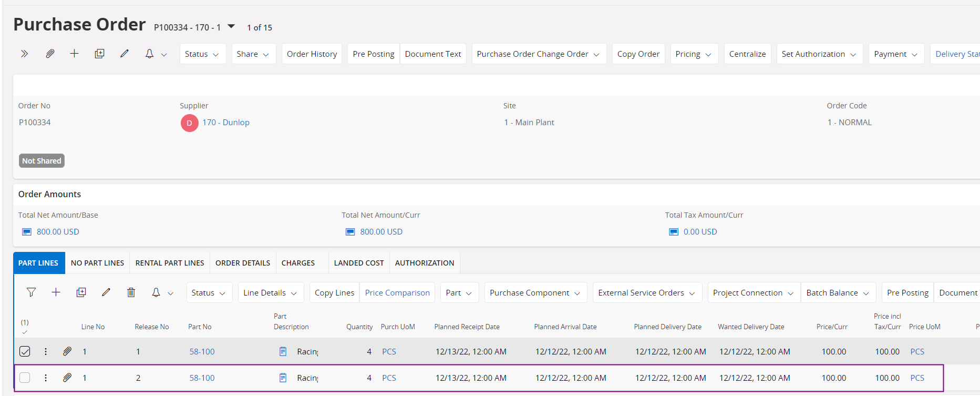Add new part line with plus icon
This screenshot has height=396, width=980.
[x=56, y=292]
